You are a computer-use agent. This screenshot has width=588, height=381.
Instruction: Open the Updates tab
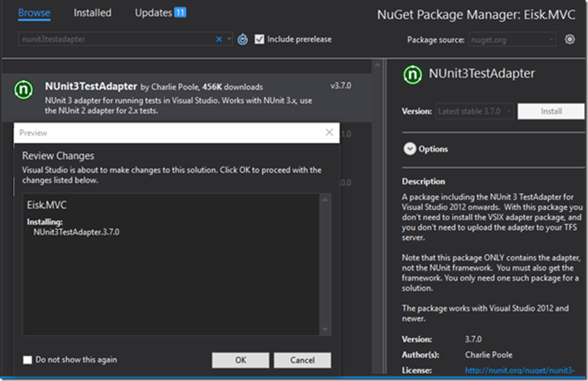tap(153, 13)
